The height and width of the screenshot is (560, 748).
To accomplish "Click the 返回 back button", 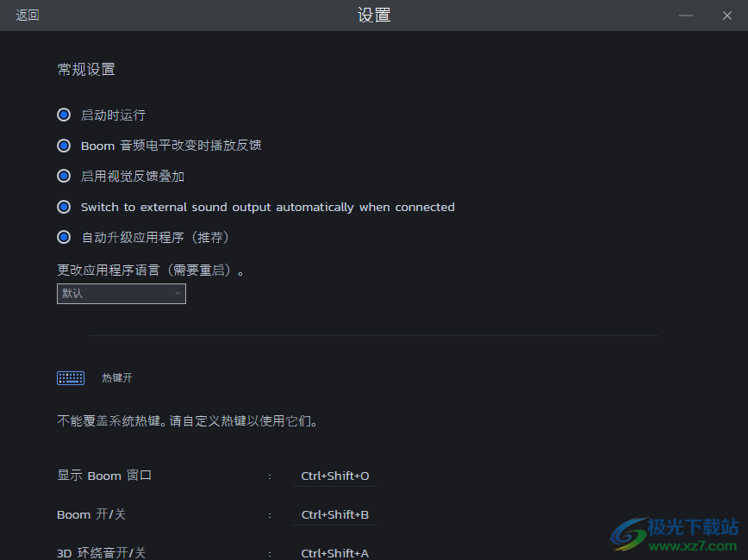I will tap(27, 15).
